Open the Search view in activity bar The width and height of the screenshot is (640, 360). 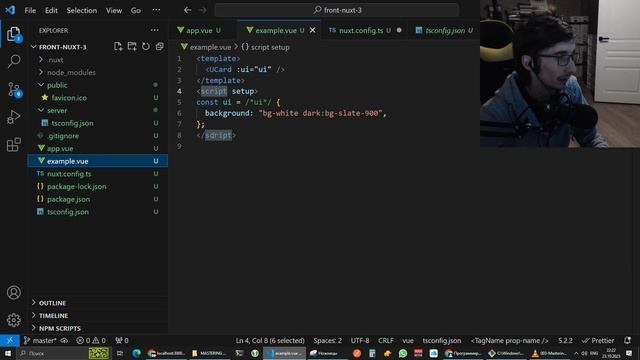point(13,62)
